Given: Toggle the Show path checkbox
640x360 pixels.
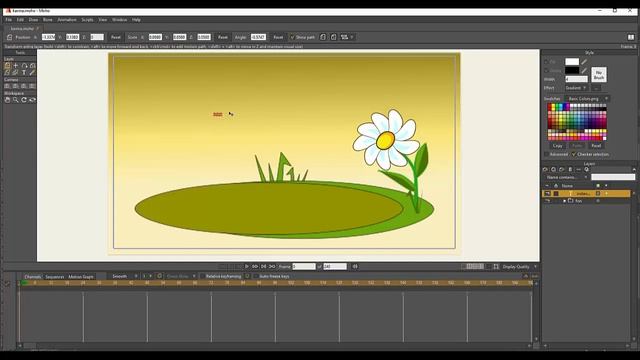Looking at the screenshot, I should tap(292, 37).
